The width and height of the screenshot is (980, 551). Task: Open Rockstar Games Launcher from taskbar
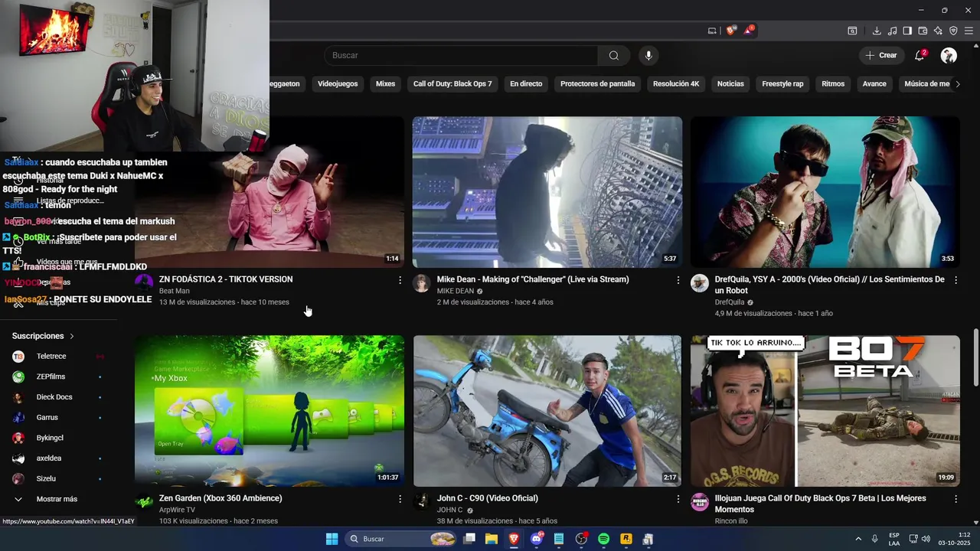(x=626, y=539)
